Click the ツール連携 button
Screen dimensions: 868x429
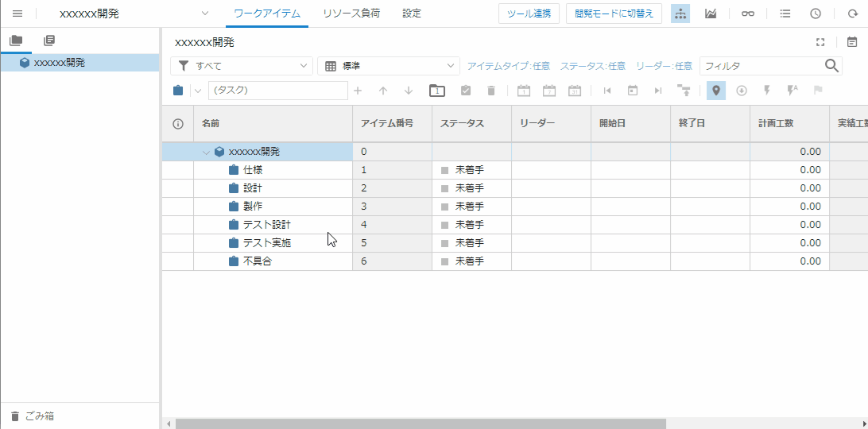(529, 14)
